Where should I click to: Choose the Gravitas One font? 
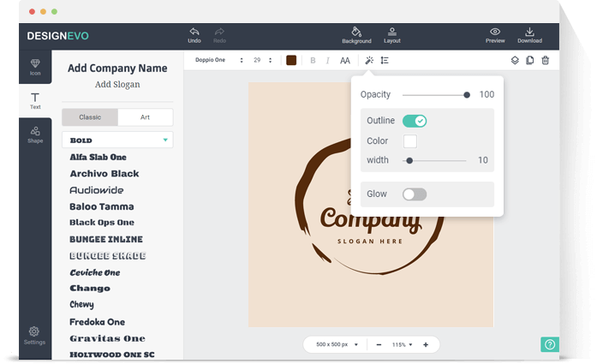point(107,338)
